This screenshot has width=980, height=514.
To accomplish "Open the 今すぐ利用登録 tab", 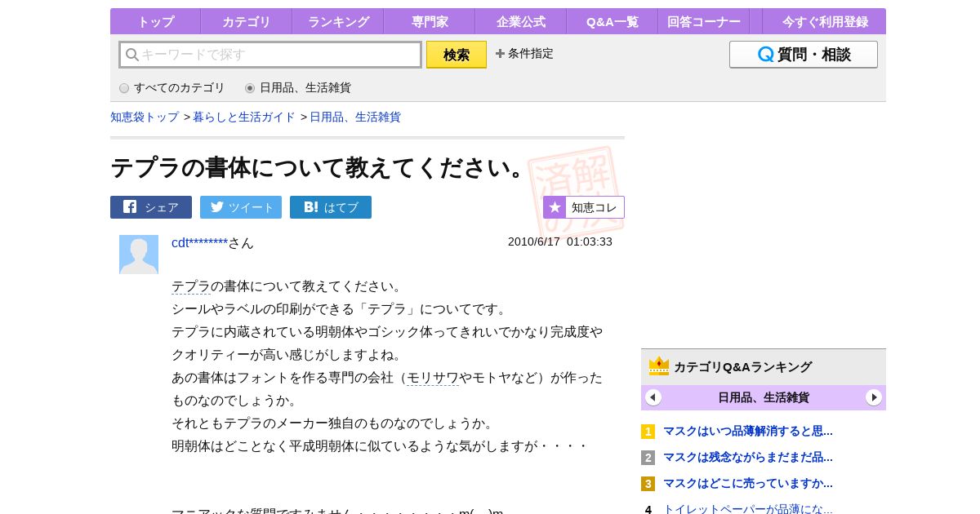I will coord(824,22).
